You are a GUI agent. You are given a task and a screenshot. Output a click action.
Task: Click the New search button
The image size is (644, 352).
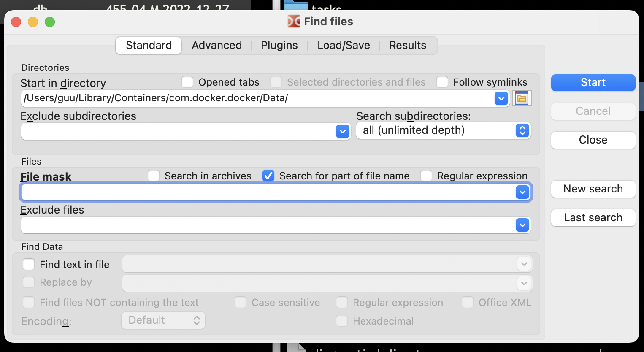pyautogui.click(x=593, y=189)
